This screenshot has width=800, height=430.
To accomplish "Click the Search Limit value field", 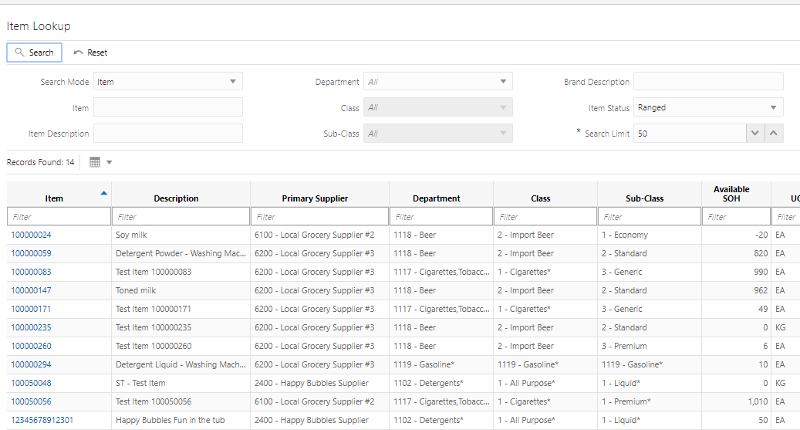I will tap(690, 134).
